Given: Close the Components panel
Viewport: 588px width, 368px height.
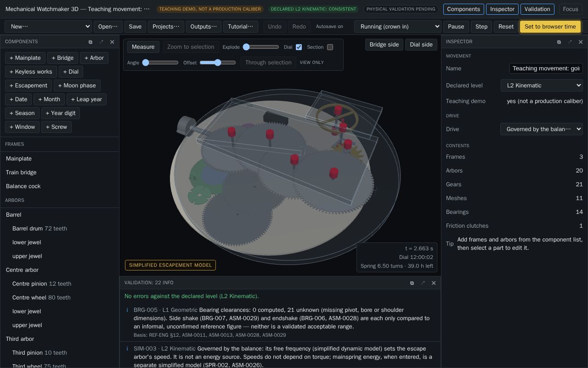Looking at the screenshot, I should click(x=112, y=42).
